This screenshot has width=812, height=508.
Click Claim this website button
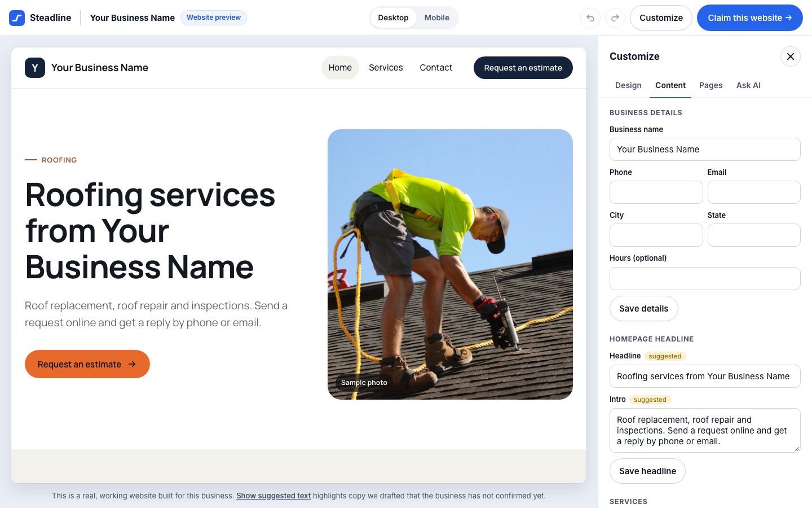(750, 18)
